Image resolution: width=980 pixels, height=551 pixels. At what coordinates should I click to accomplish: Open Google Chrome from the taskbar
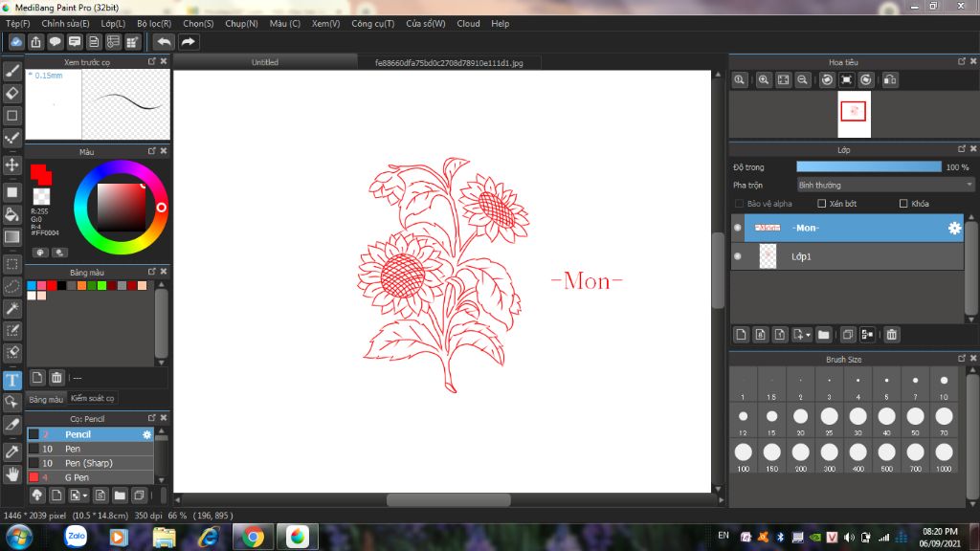click(x=253, y=537)
